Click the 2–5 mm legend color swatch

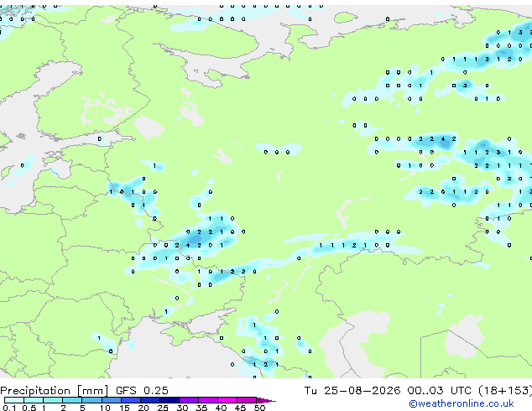(x=72, y=400)
